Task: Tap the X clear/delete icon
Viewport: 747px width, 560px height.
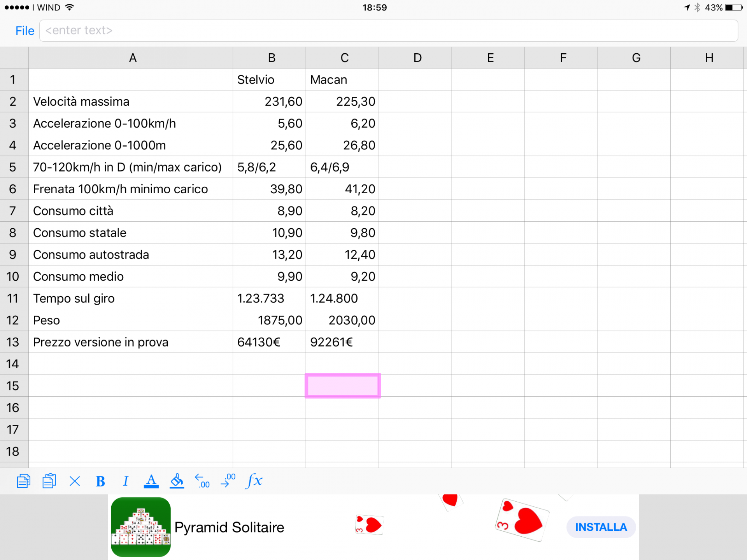Action: click(75, 481)
